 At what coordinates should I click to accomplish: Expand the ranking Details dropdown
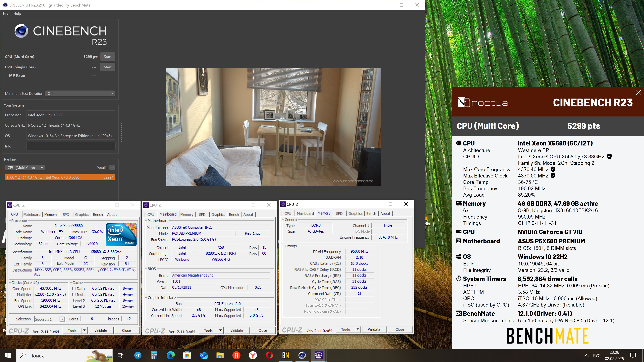(113, 167)
